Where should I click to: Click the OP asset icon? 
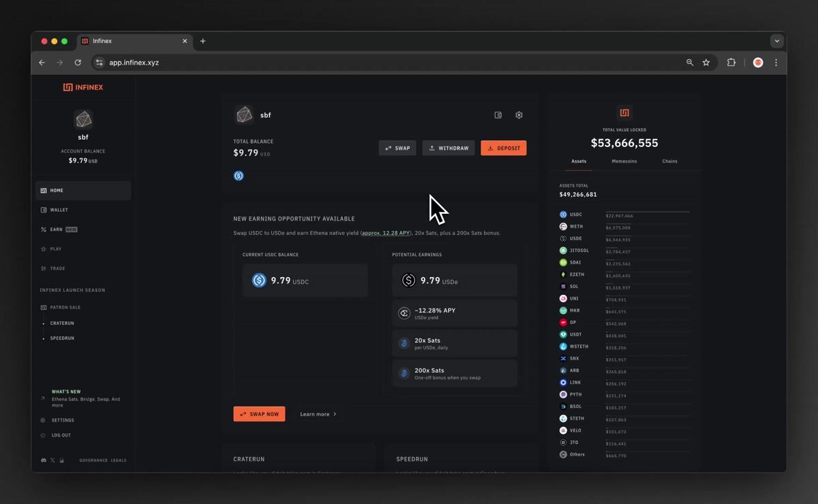[563, 323]
